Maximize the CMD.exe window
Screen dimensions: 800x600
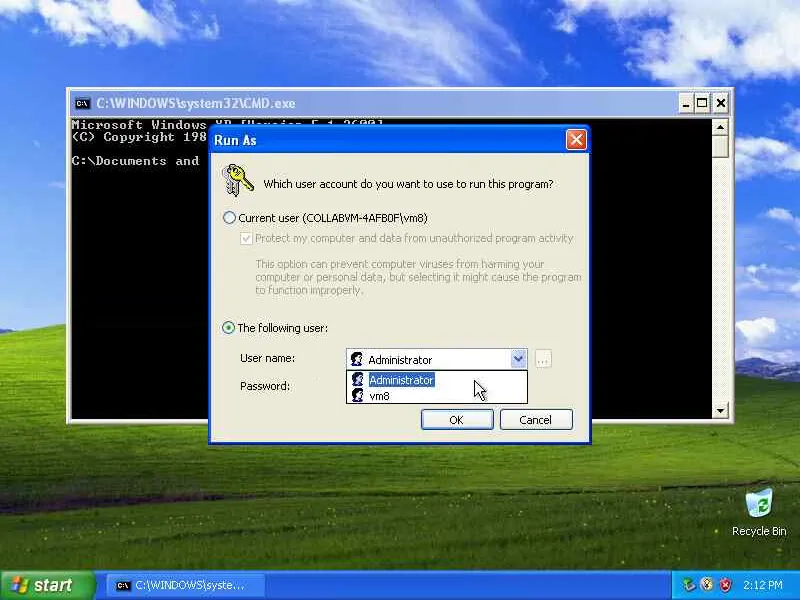pos(703,104)
